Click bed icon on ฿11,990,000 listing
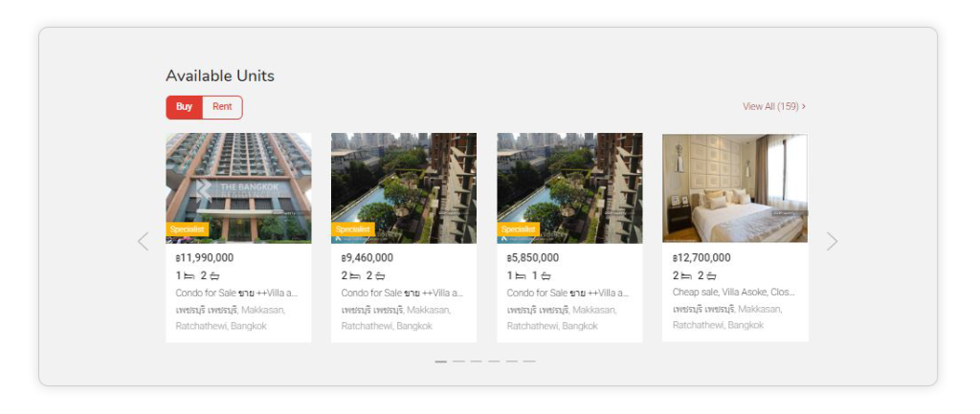980x414 pixels. point(189,275)
